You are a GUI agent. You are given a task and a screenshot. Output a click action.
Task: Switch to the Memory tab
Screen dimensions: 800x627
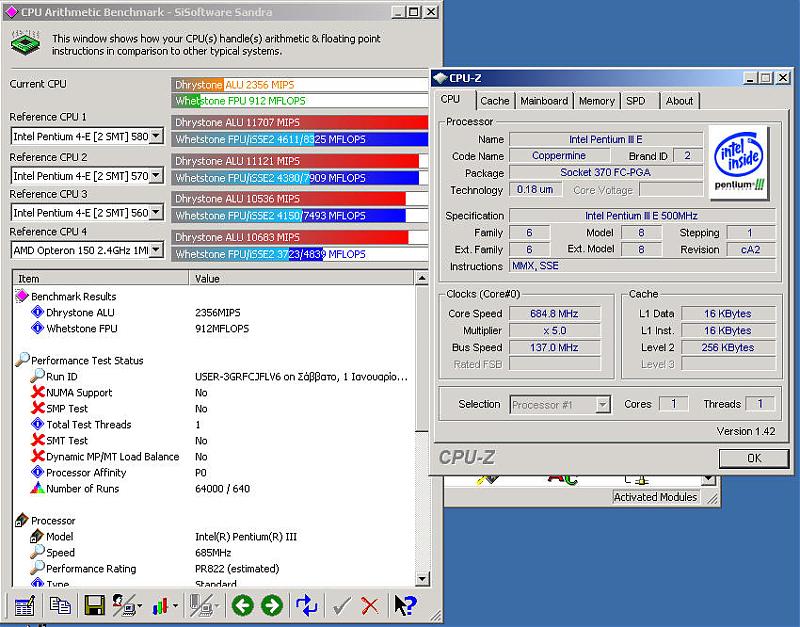[596, 101]
